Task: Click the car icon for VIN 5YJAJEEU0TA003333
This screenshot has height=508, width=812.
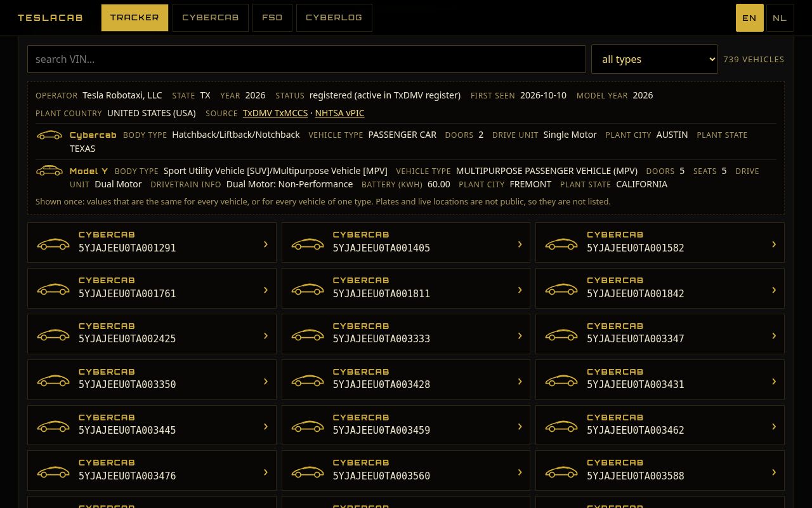Action: click(x=308, y=335)
